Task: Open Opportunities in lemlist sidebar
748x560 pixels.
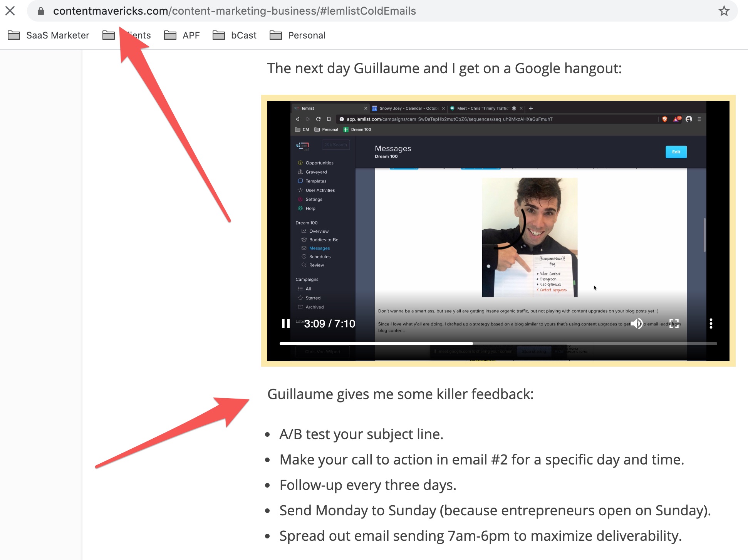Action: [316, 163]
